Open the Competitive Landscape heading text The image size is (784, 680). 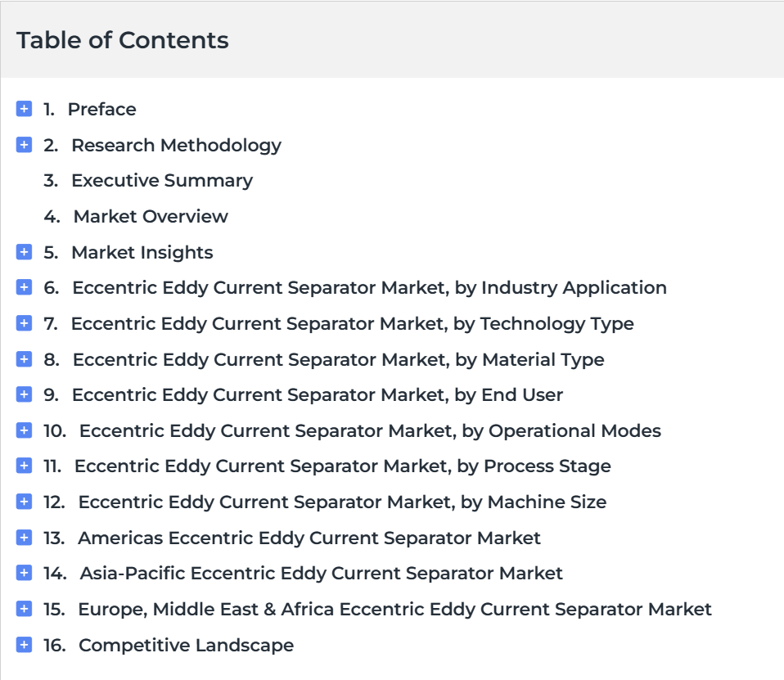click(x=187, y=645)
